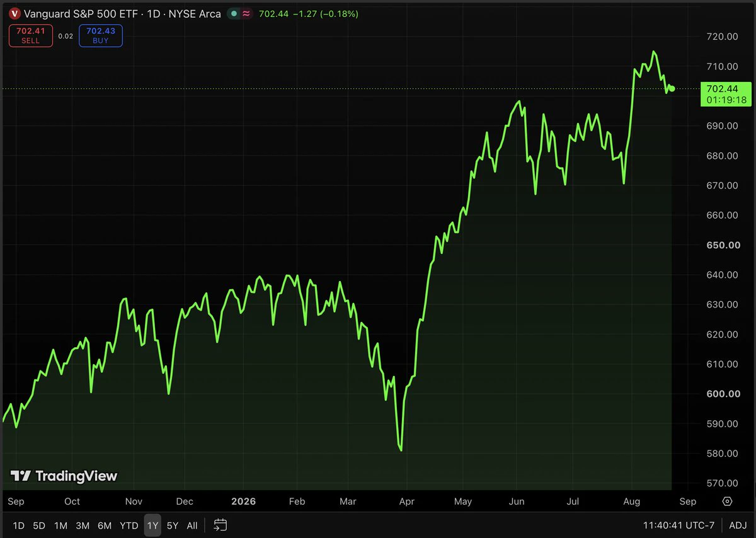This screenshot has width=756, height=538.
Task: Click the blue BUY 702.43 button
Action: [101, 35]
